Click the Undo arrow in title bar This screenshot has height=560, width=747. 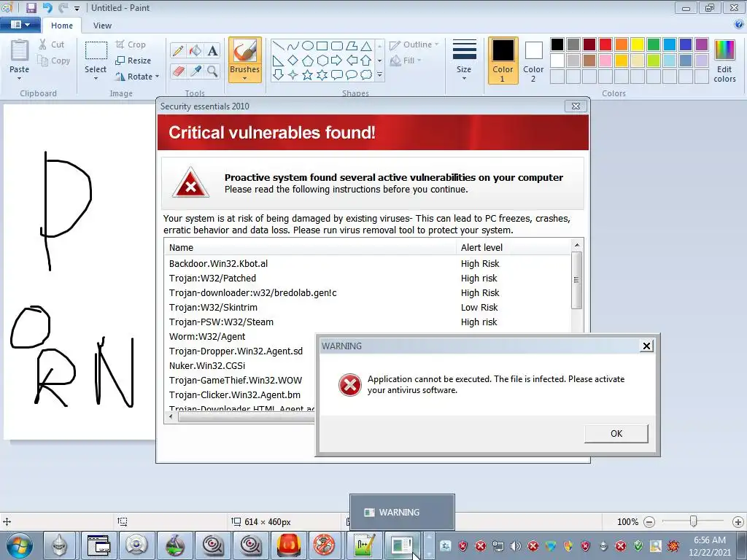tap(47, 7)
